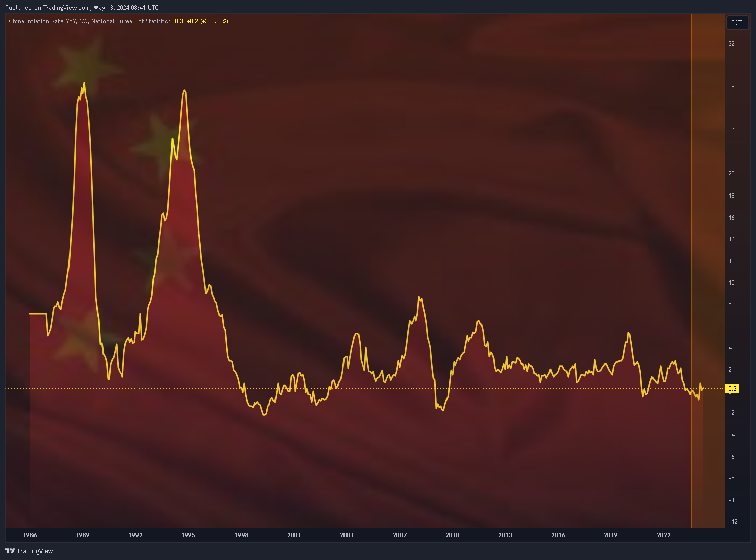Click the 18 tick on the percent axis
The width and height of the screenshot is (756, 560).
[x=731, y=196]
